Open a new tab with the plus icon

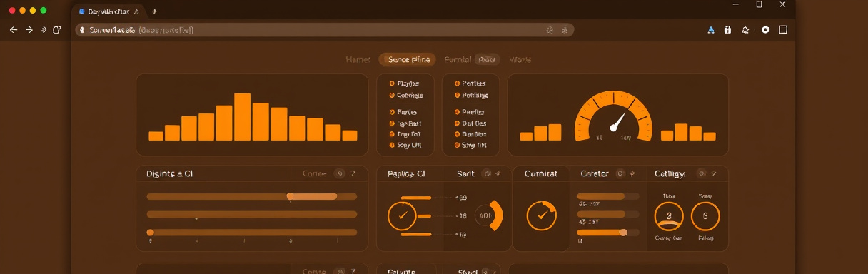coord(154,11)
